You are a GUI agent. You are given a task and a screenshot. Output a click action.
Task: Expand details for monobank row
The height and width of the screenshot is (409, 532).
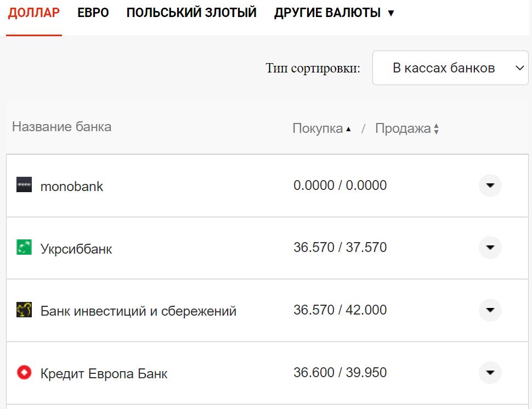click(489, 185)
